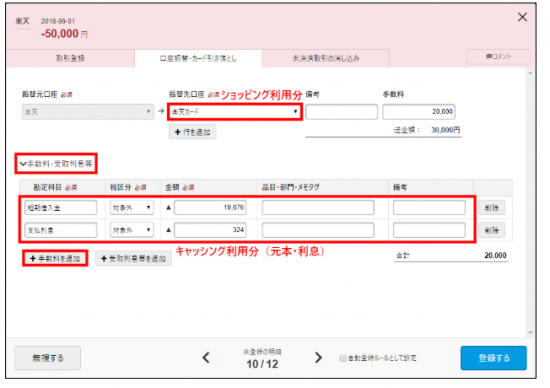Click the 金額 field showing 324
Viewport: 550px width, 388px height.
pyautogui.click(x=210, y=230)
